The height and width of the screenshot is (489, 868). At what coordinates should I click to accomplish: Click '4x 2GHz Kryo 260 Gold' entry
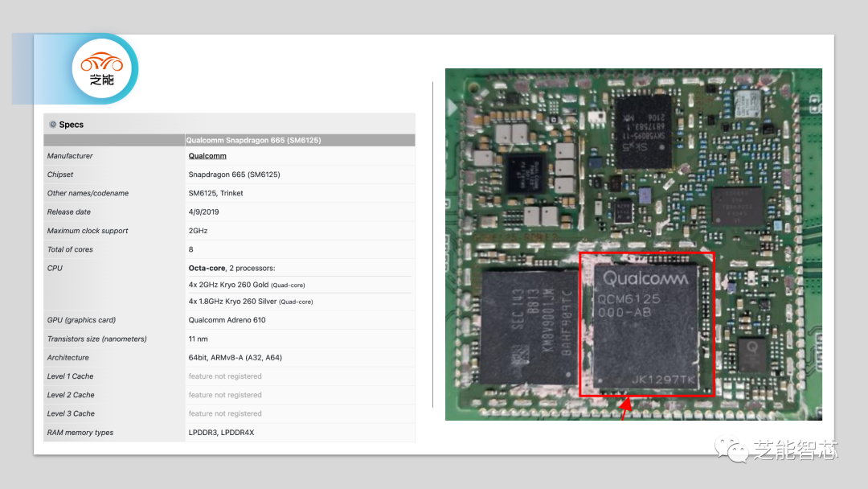click(x=247, y=285)
